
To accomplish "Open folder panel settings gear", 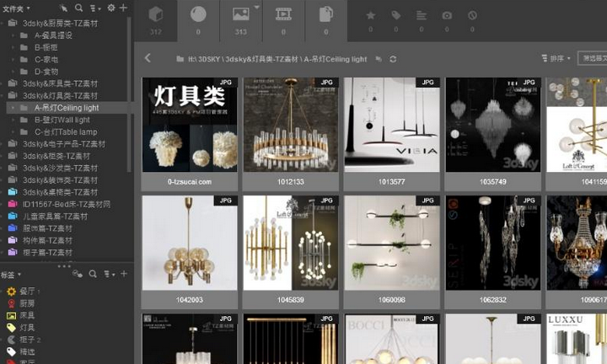I will point(111,8).
